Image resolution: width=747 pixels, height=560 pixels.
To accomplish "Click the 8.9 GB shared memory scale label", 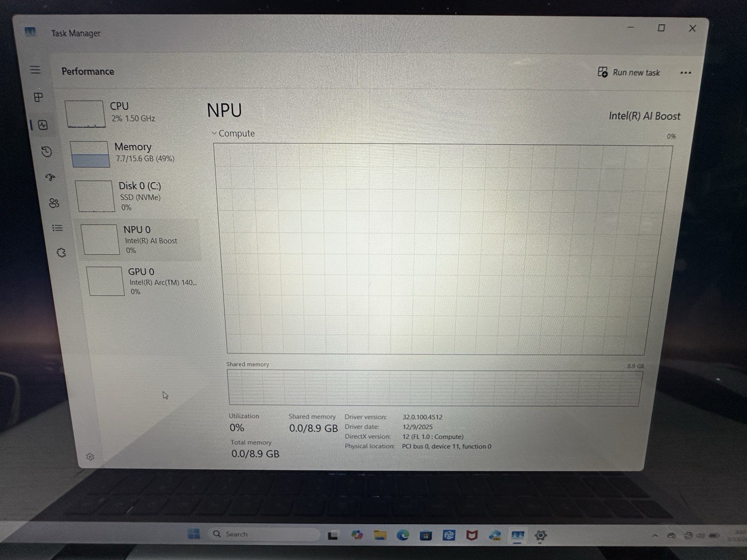I will click(635, 366).
